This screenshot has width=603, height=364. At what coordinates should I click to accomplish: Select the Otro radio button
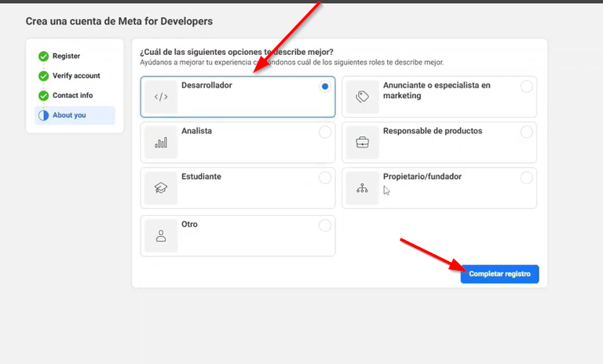325,226
